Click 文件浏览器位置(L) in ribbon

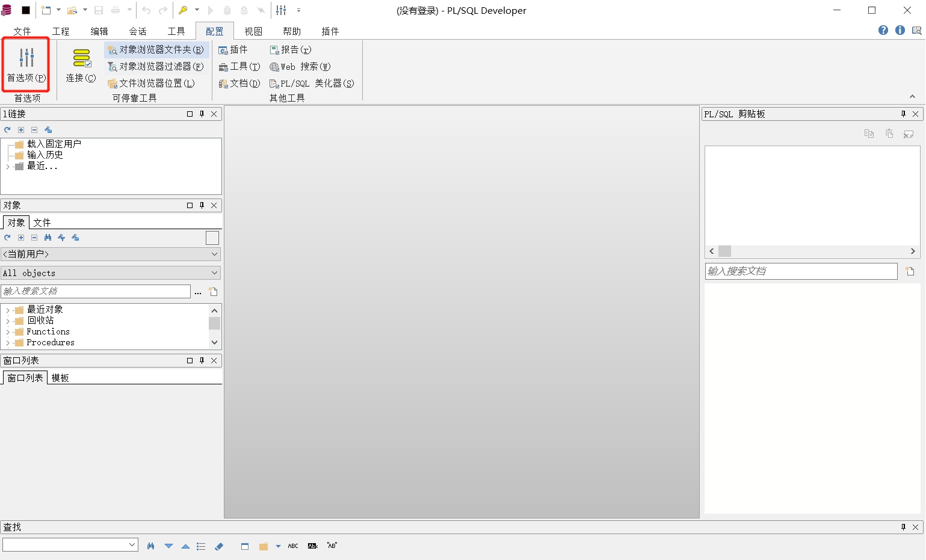pos(152,84)
